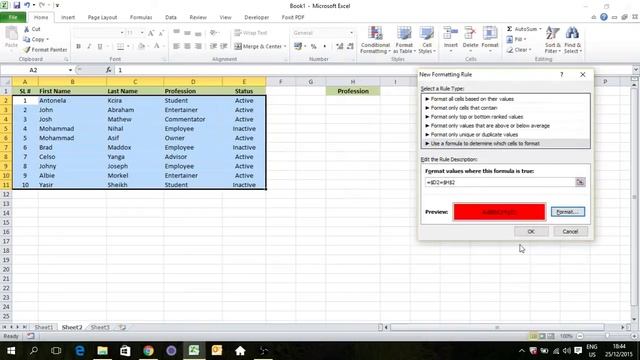Click the Insert Function fx icon
The width and height of the screenshot is (640, 360).
109,70
